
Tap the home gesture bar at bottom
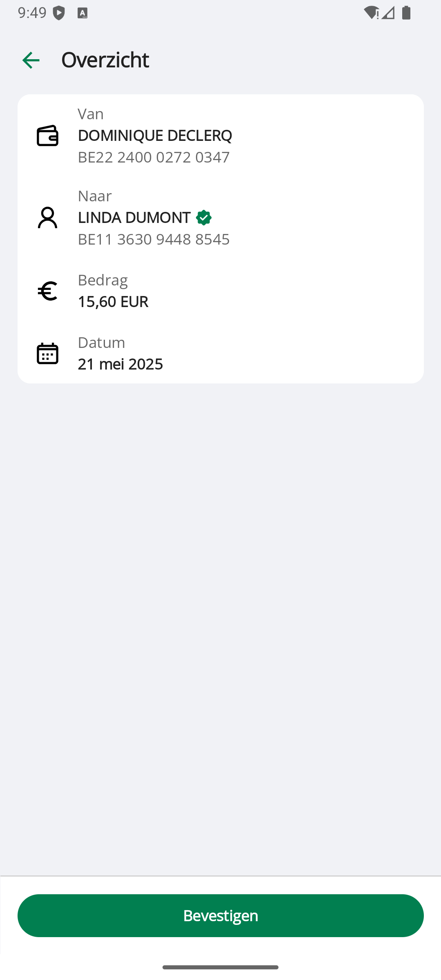coord(220,967)
